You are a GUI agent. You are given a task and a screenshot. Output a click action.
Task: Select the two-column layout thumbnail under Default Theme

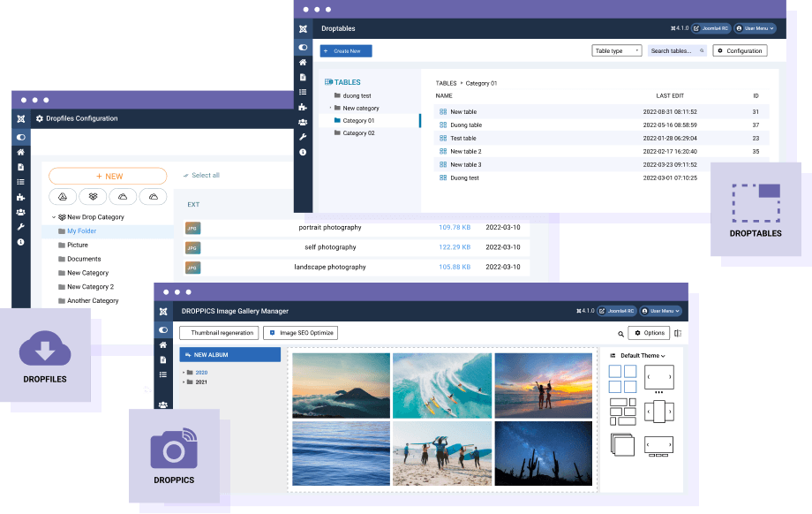622,378
